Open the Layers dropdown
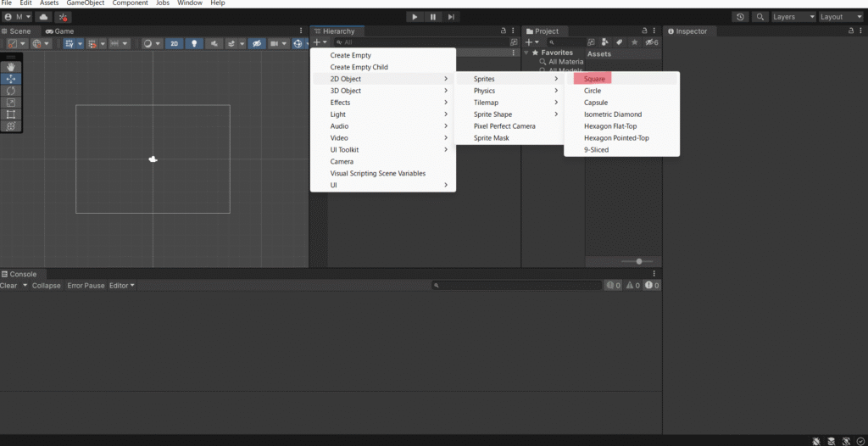Screen dimensions: 868x446 (x=793, y=17)
